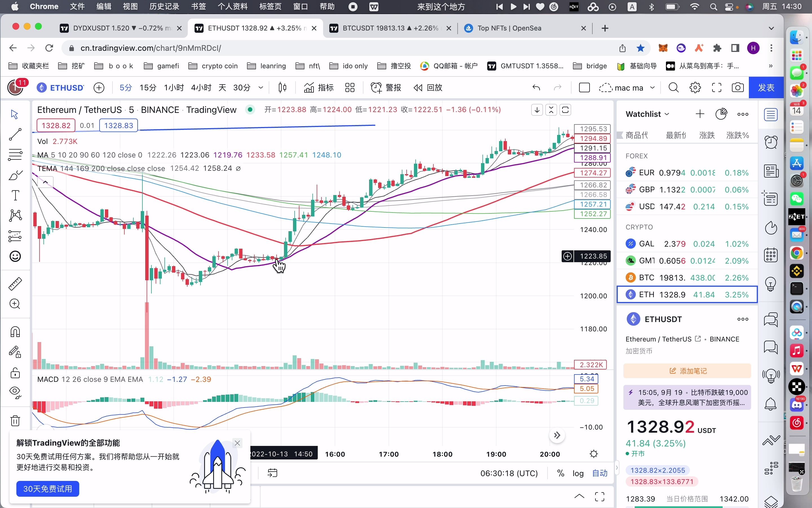This screenshot has height=508, width=812.
Task: Open candlestick chart type selector
Action: [282, 88]
